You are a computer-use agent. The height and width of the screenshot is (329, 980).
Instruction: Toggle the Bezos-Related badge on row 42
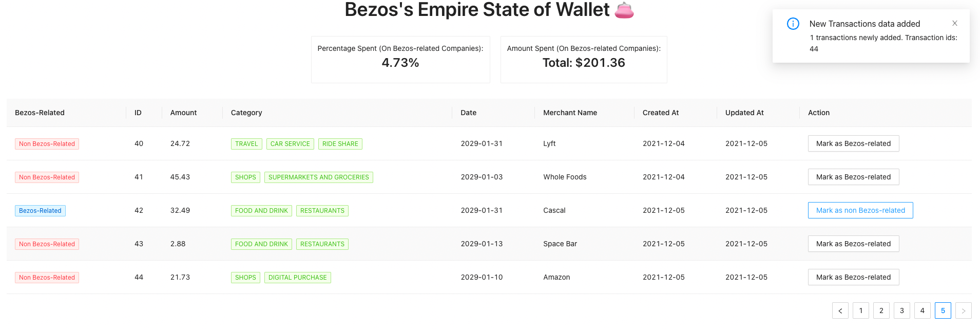point(40,210)
